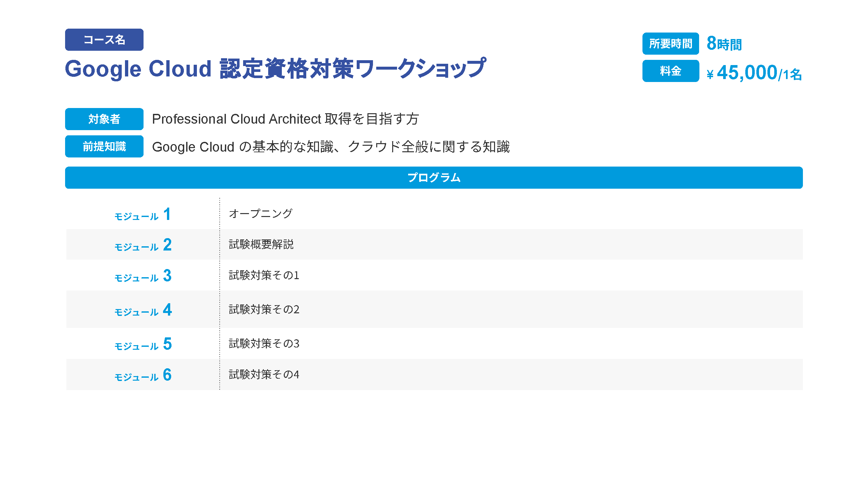Click the コース名 label badge
The image size is (868, 488).
104,40
